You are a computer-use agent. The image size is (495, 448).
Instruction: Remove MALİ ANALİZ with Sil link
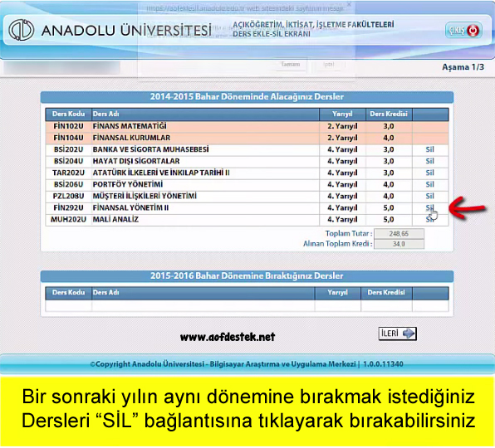point(429,219)
